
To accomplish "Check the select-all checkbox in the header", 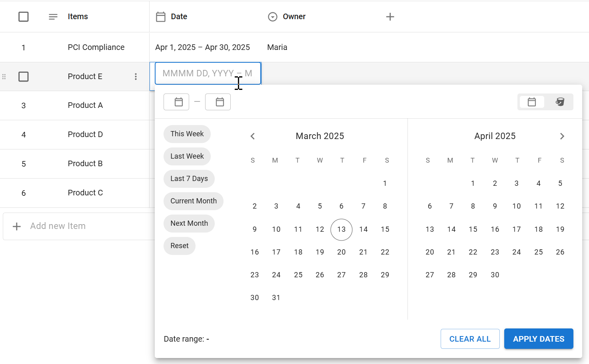I will (x=24, y=16).
